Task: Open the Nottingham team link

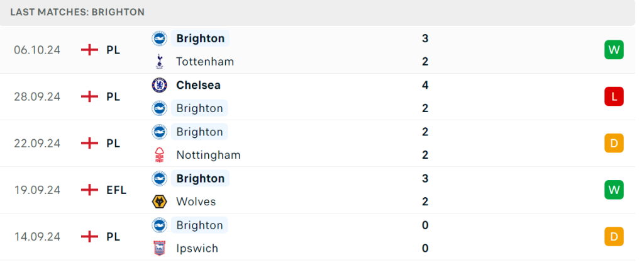Action: (x=208, y=155)
